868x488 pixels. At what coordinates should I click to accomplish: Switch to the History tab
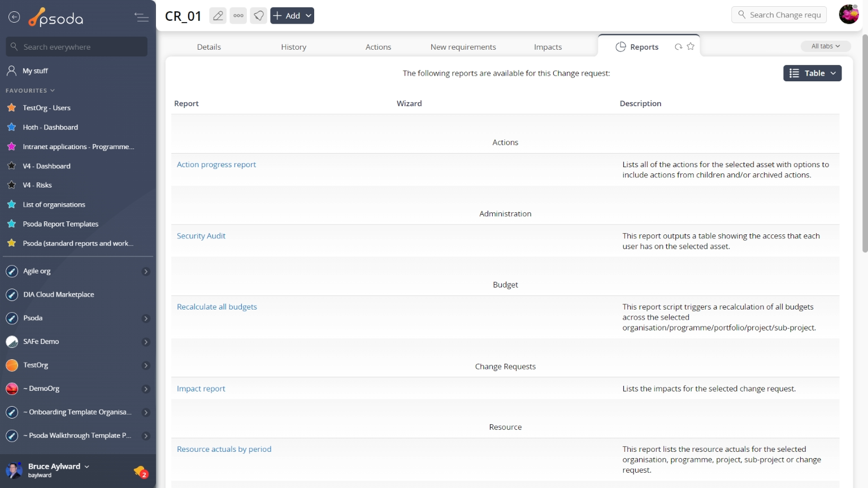click(x=293, y=47)
